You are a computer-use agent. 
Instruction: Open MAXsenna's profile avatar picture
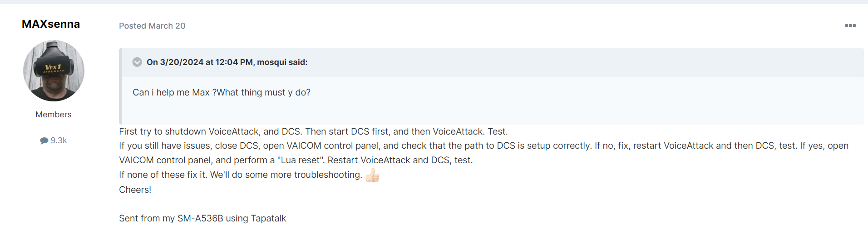coord(54,70)
